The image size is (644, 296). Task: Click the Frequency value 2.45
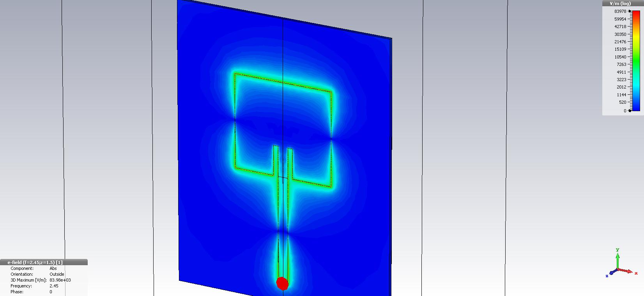tap(54, 286)
